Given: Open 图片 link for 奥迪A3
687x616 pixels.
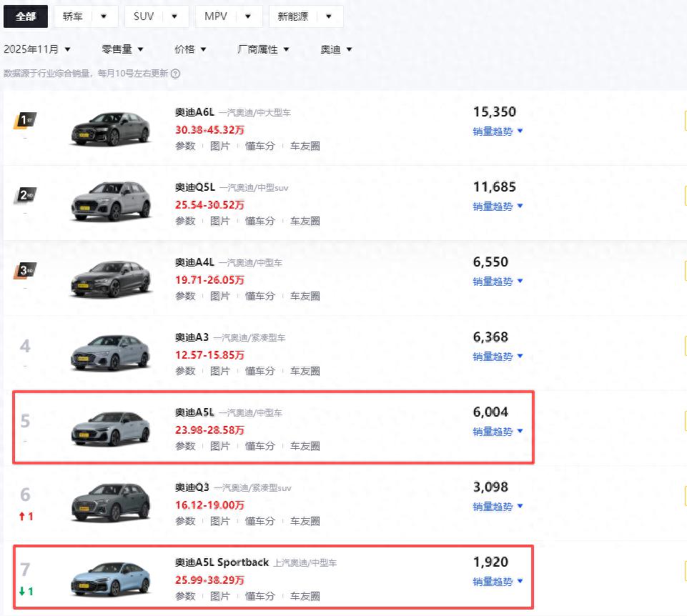Looking at the screenshot, I should [220, 371].
